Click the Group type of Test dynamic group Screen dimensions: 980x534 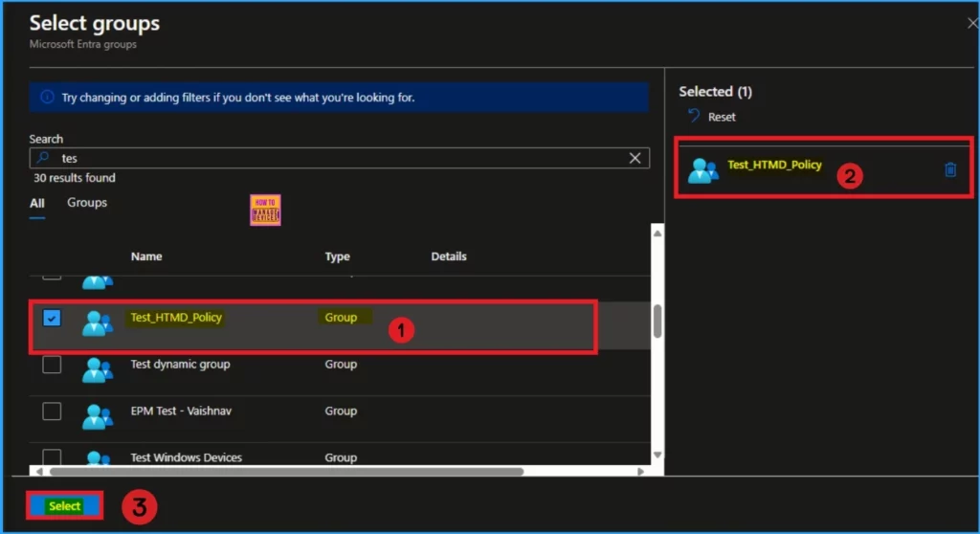tap(341, 364)
